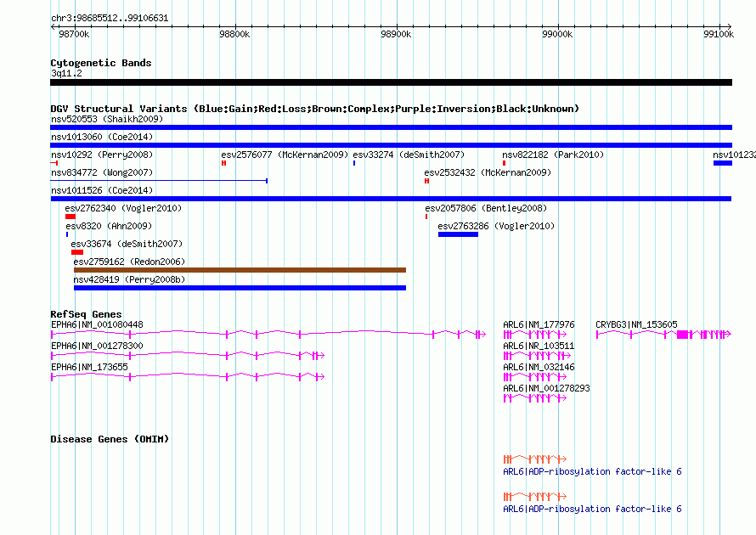This screenshot has height=535, width=756.
Task: Click the 3q11.2 black band bar
Action: coord(391,82)
